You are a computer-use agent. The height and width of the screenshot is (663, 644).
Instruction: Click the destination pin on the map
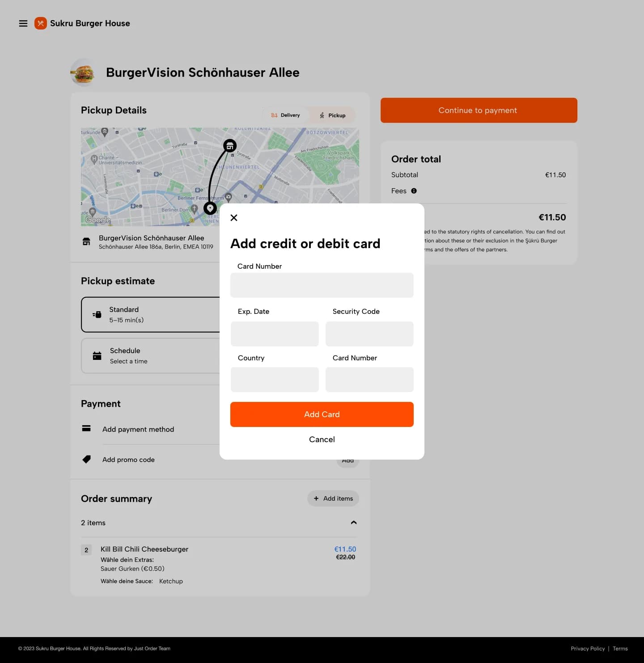pos(210,208)
